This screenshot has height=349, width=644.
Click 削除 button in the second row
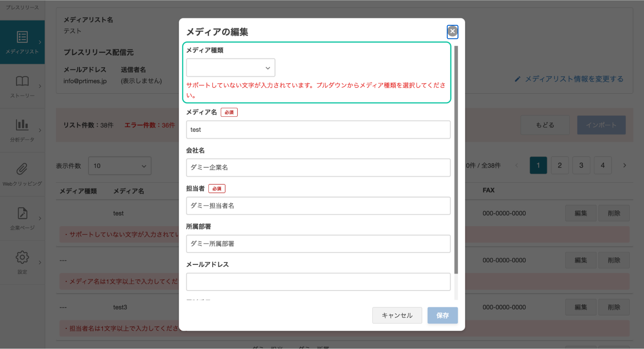(614, 260)
